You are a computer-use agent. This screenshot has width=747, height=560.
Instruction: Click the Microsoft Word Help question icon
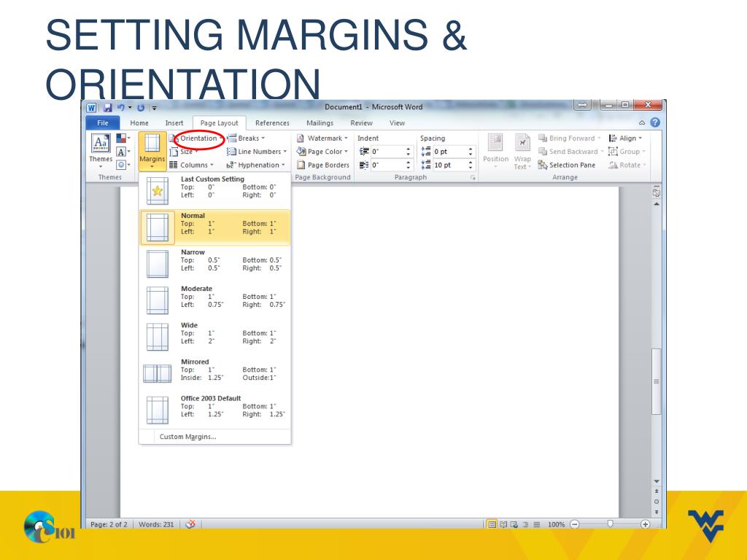655,122
